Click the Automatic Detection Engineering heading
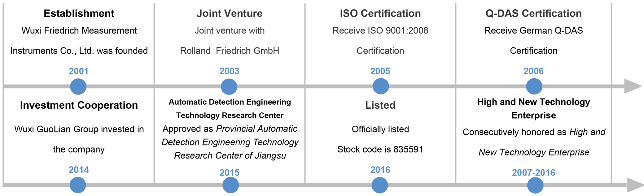The height and width of the screenshot is (196, 644). [230, 102]
